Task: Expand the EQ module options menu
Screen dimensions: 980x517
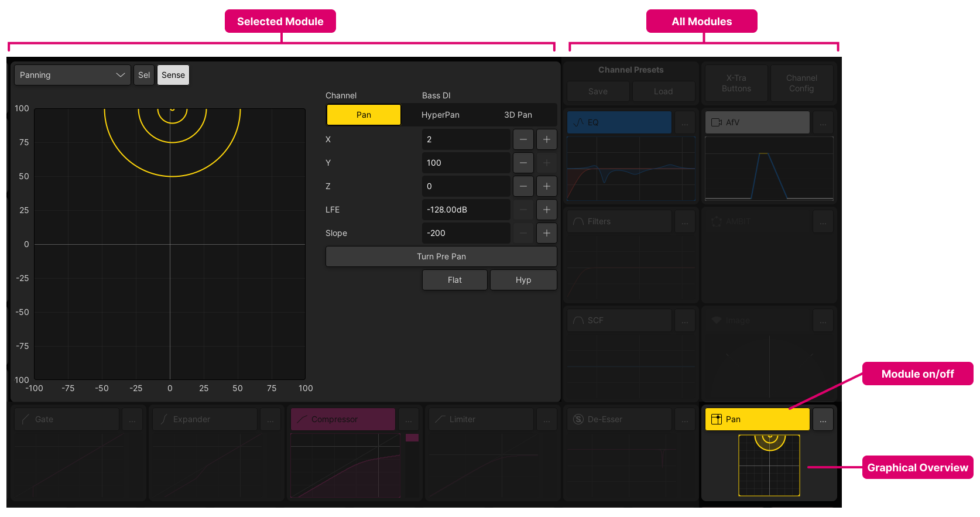Action: [684, 123]
